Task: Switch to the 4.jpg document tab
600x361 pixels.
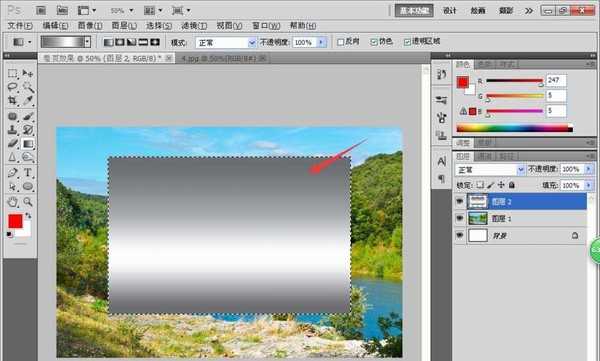Action: tap(222, 58)
